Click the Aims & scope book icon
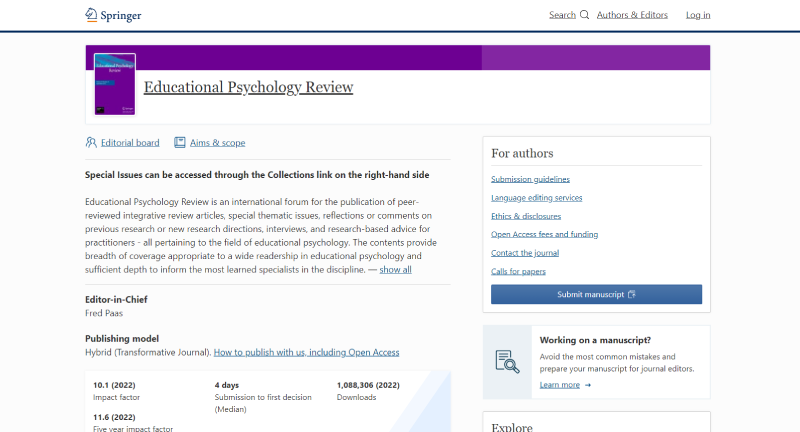The height and width of the screenshot is (432, 800). pyautogui.click(x=180, y=142)
